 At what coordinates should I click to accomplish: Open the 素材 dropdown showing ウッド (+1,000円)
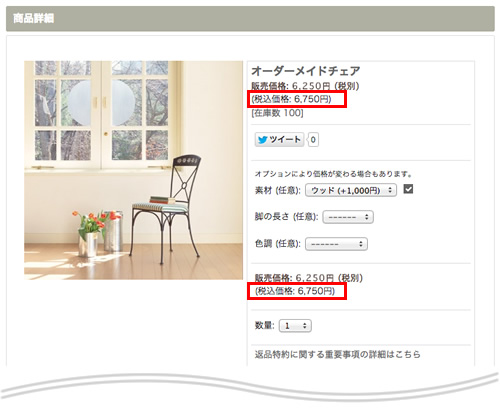(x=351, y=190)
